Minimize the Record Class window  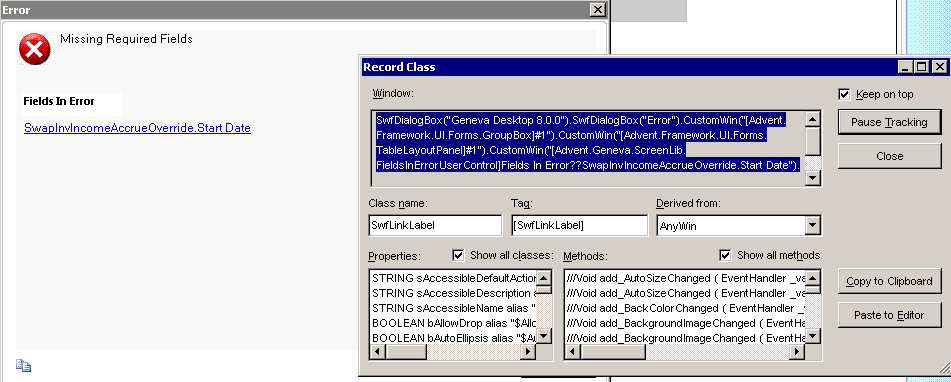(x=905, y=67)
